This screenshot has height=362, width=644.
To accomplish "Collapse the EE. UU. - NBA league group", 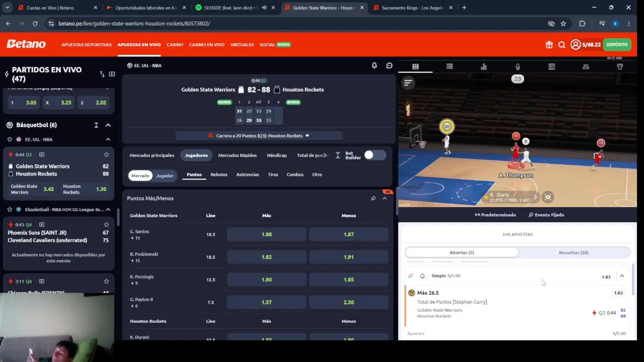I will coord(108,139).
